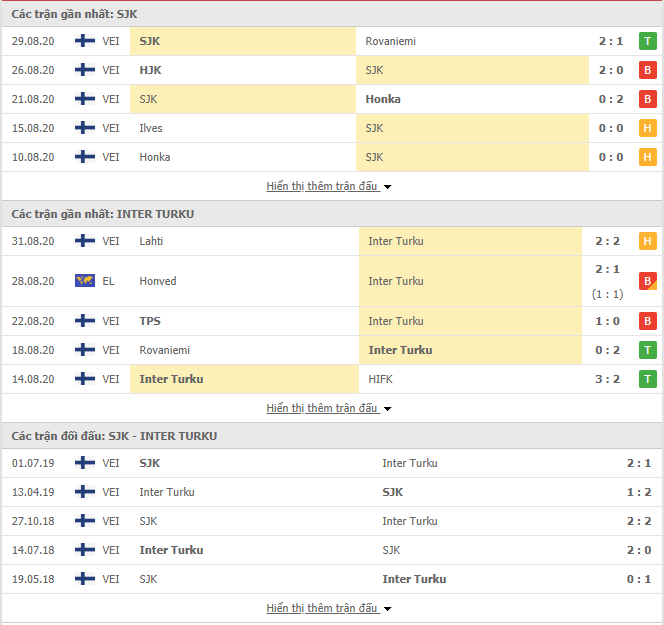Click the 2 : 0 score of the 14.07.18 match
This screenshot has height=625, width=664.
point(639,550)
